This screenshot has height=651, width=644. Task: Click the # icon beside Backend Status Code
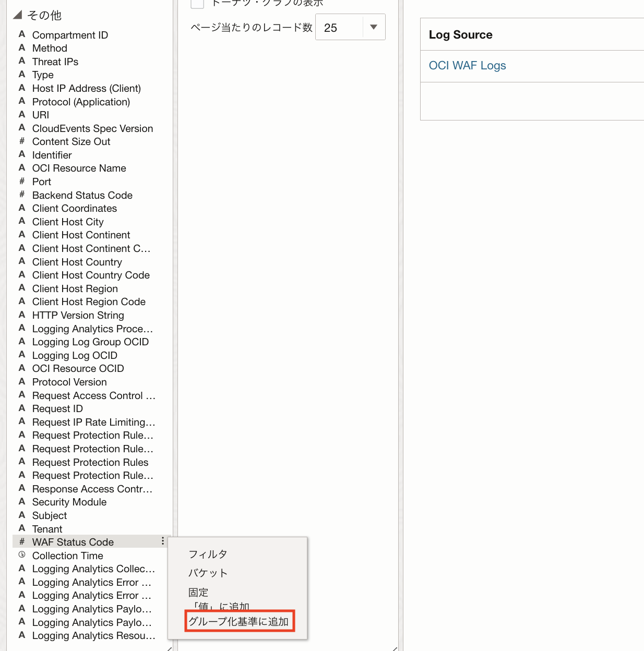coord(22,195)
